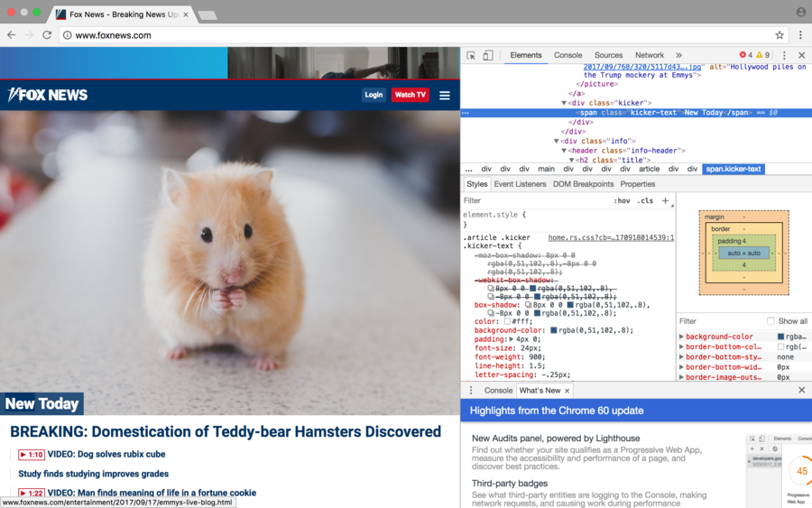The width and height of the screenshot is (812, 508).
Task: Show more DevTools tabs chevron
Action: point(678,55)
